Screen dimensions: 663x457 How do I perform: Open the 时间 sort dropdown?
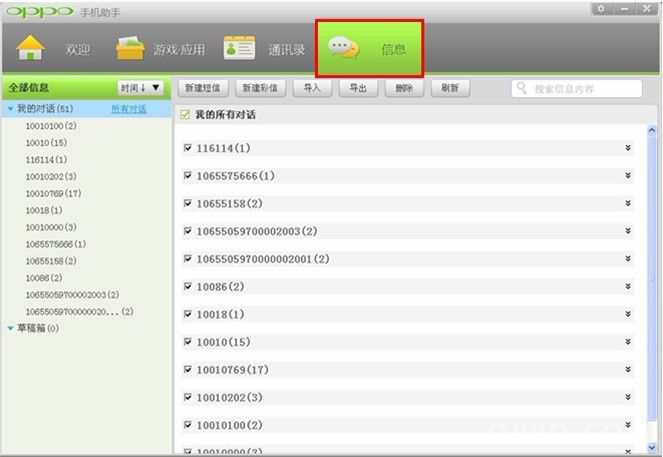[x=140, y=88]
